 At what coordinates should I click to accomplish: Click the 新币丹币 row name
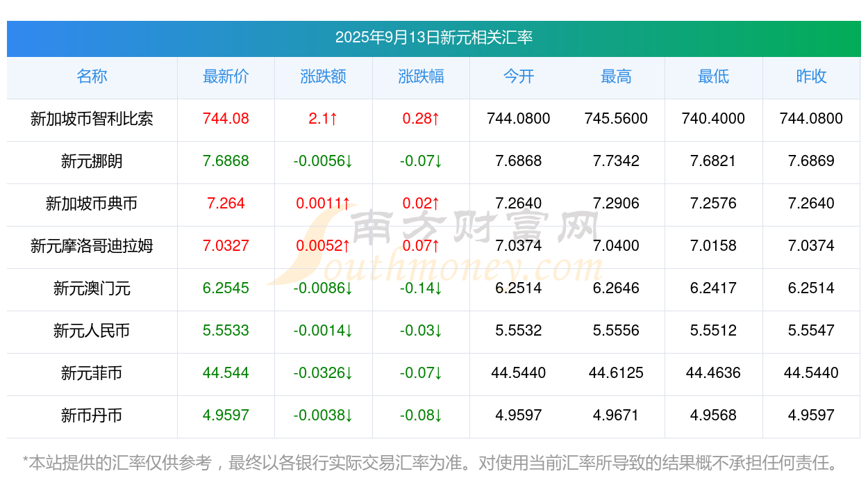92,416
